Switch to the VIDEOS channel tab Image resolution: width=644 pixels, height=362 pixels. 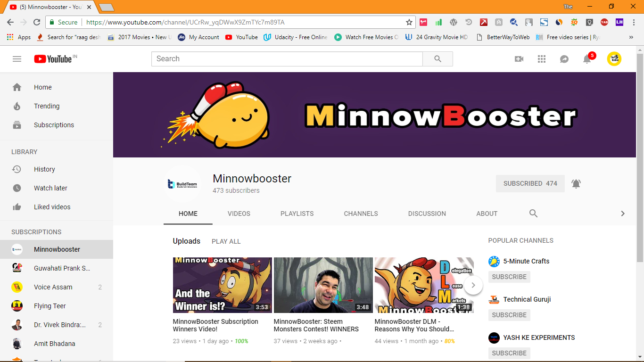click(x=239, y=214)
